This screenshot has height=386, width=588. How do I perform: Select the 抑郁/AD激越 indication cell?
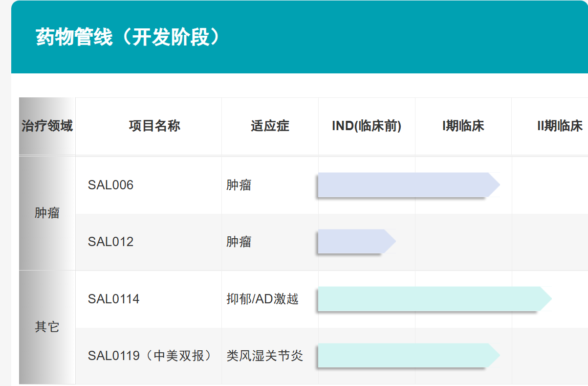click(x=262, y=299)
